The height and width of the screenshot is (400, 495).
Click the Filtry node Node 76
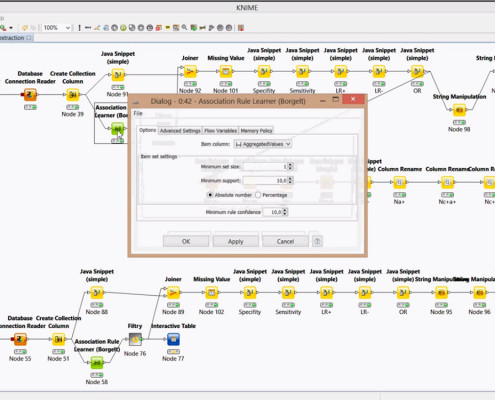tap(135, 339)
